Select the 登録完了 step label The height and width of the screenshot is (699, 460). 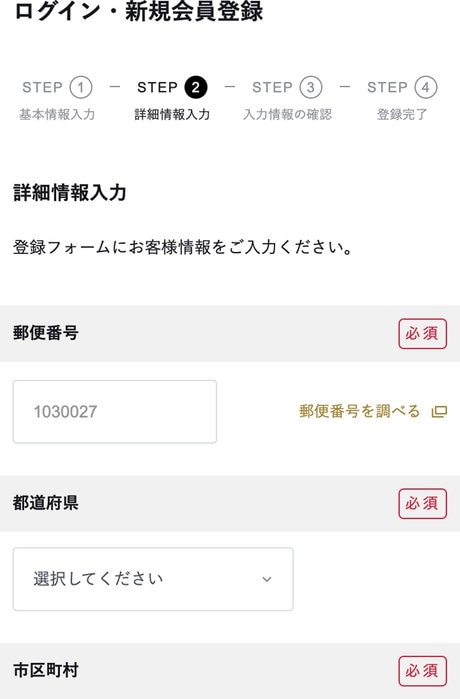pos(402,115)
